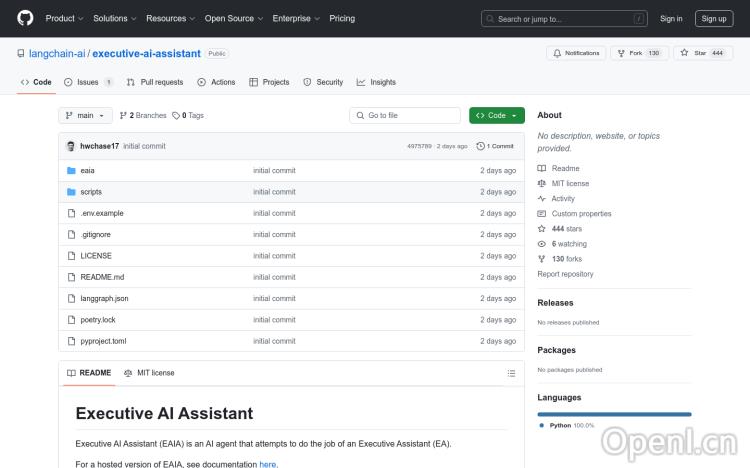The width and height of the screenshot is (750, 468).
Task: Switch to the Issues tab
Action: pos(88,82)
